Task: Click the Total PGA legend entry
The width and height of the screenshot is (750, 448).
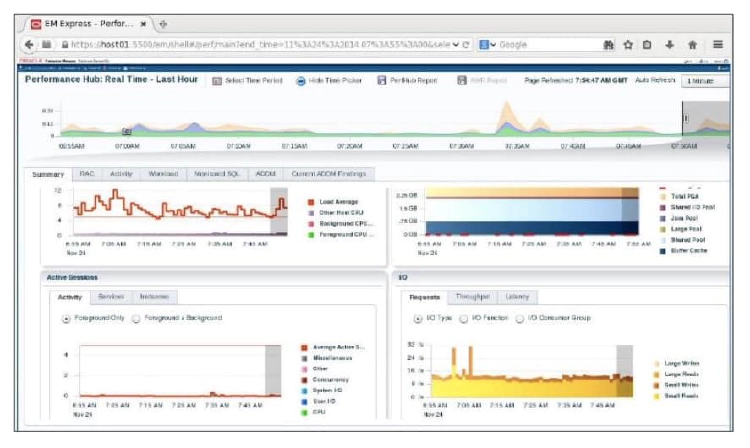Action: (x=684, y=197)
